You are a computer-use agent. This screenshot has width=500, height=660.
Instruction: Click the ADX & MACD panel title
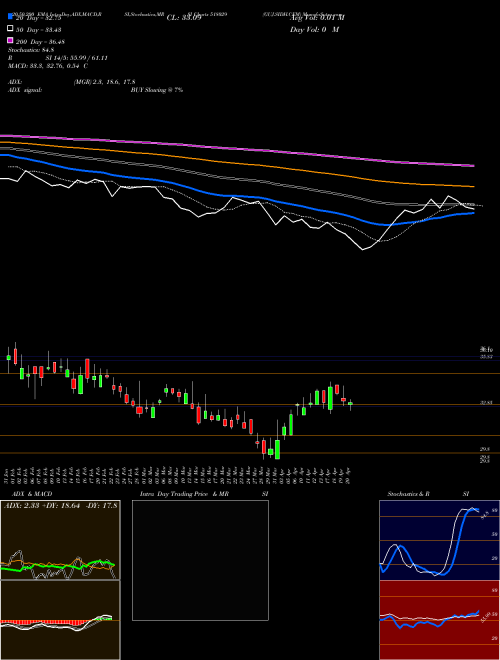pos(32,494)
